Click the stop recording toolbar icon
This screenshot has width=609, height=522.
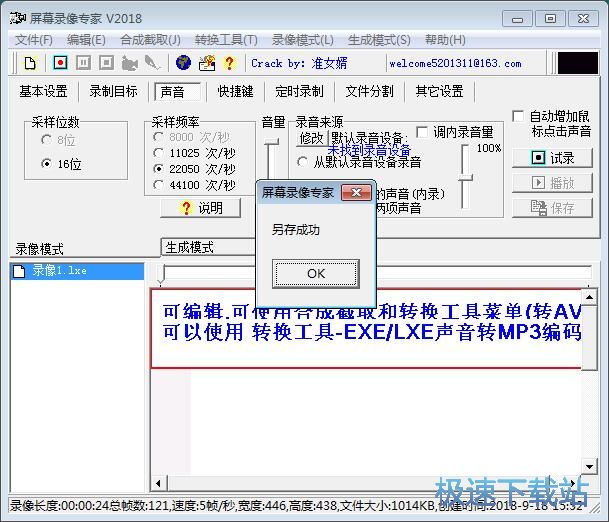106,63
